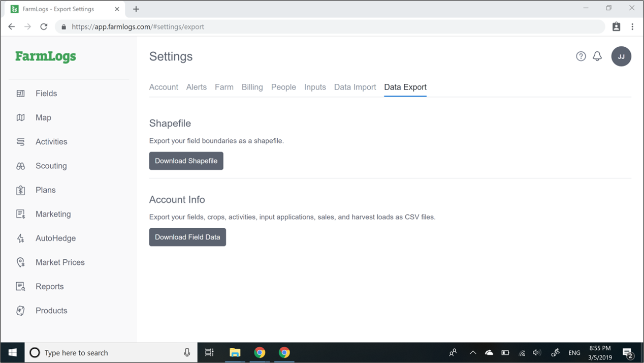Open Chrome's three-dot menu
Viewport: 644px width, 363px height.
coord(632,27)
